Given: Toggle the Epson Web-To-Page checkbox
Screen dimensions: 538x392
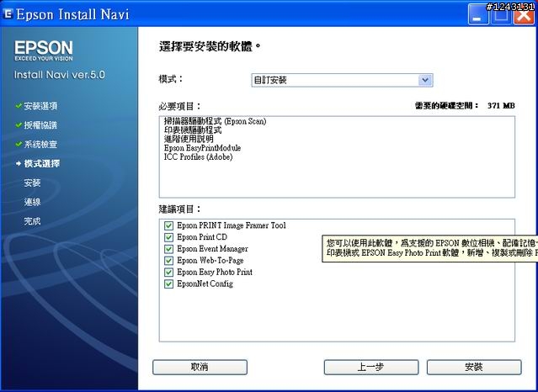Looking at the screenshot, I should point(168,261).
